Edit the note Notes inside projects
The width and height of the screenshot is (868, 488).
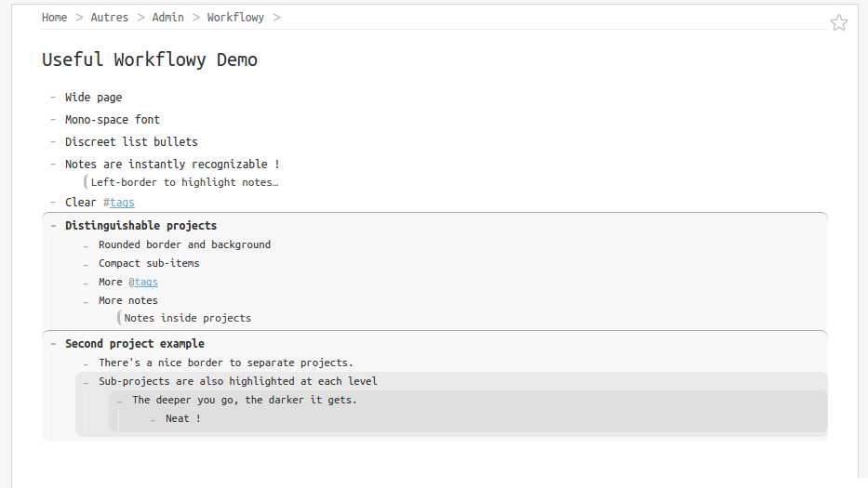187,318
